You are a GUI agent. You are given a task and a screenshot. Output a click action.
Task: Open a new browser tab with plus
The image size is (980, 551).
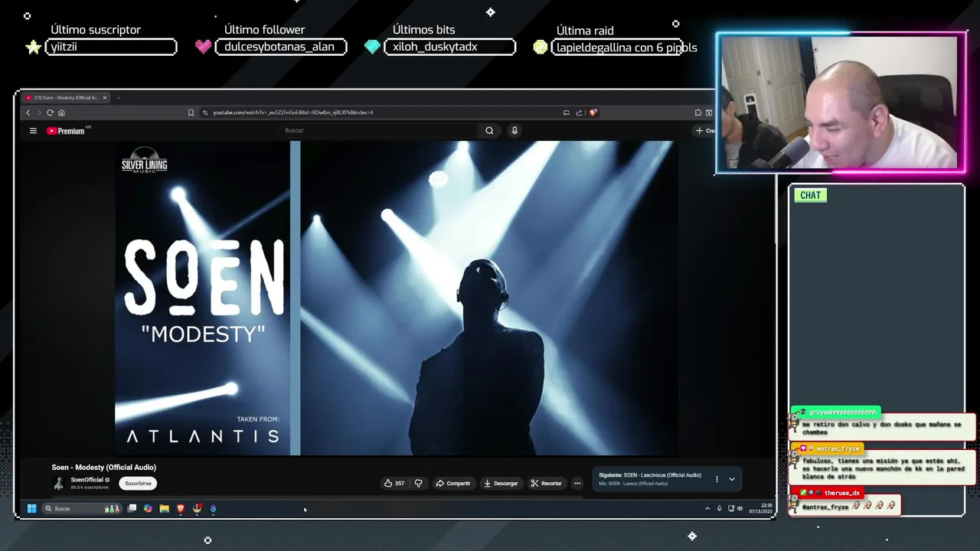click(119, 97)
